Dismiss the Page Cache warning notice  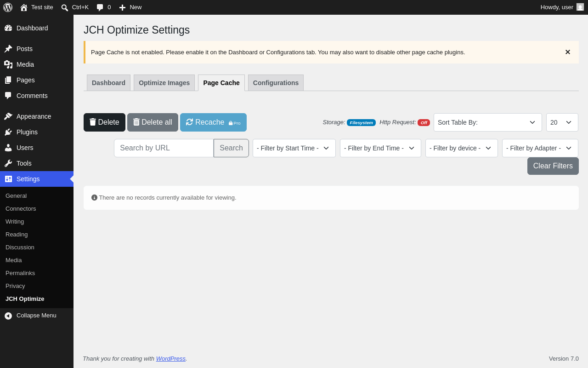point(568,52)
